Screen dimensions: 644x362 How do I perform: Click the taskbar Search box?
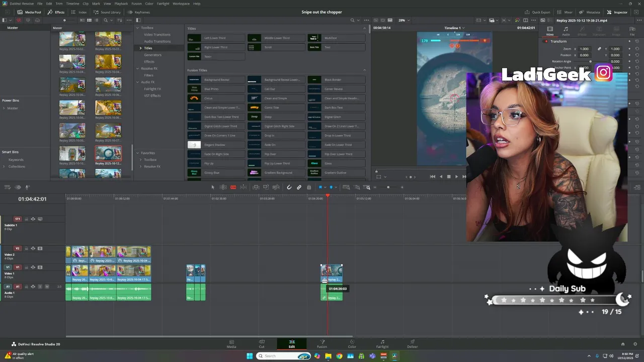click(284, 356)
